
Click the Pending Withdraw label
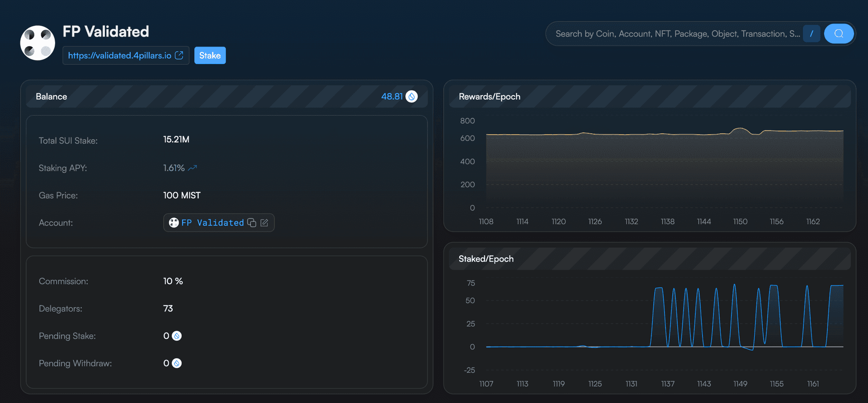[x=75, y=363]
